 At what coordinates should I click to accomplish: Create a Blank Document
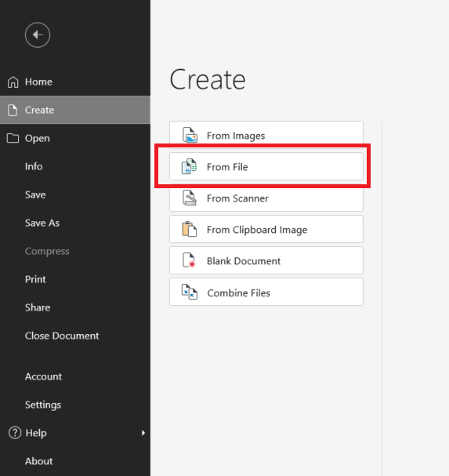point(266,260)
